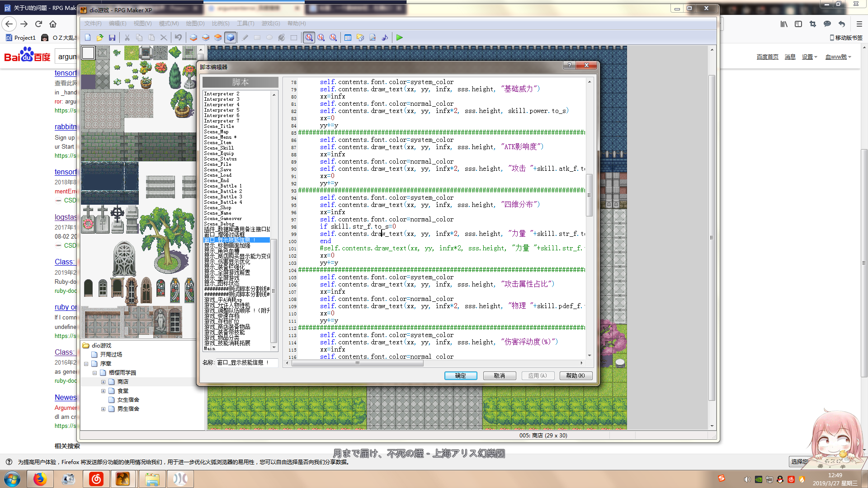868x488 pixels.
Task: Click the copy icon in the toolbar
Action: click(139, 38)
